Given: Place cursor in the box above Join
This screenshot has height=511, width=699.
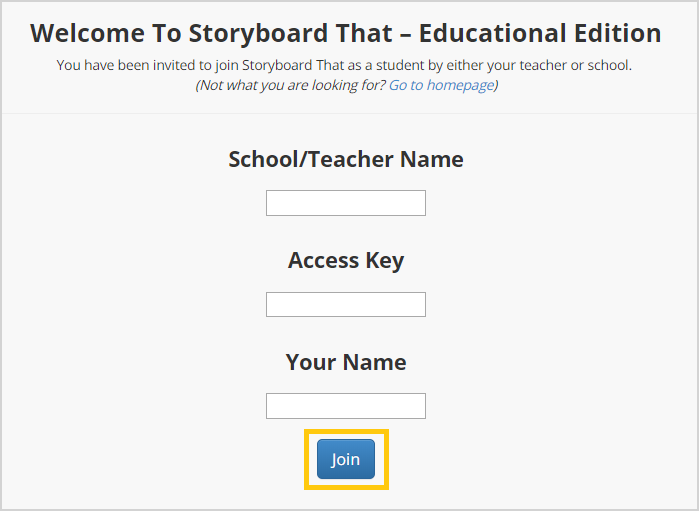Looking at the screenshot, I should click(346, 406).
